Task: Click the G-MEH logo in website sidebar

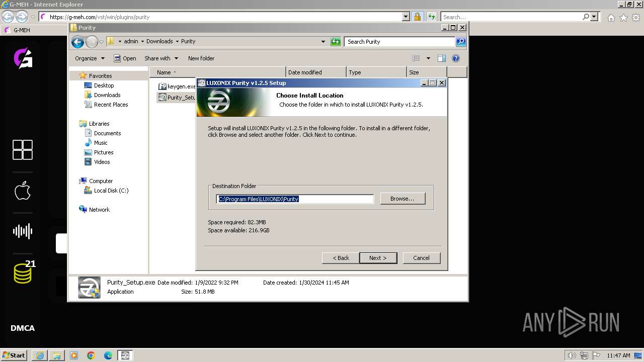Action: tap(23, 58)
